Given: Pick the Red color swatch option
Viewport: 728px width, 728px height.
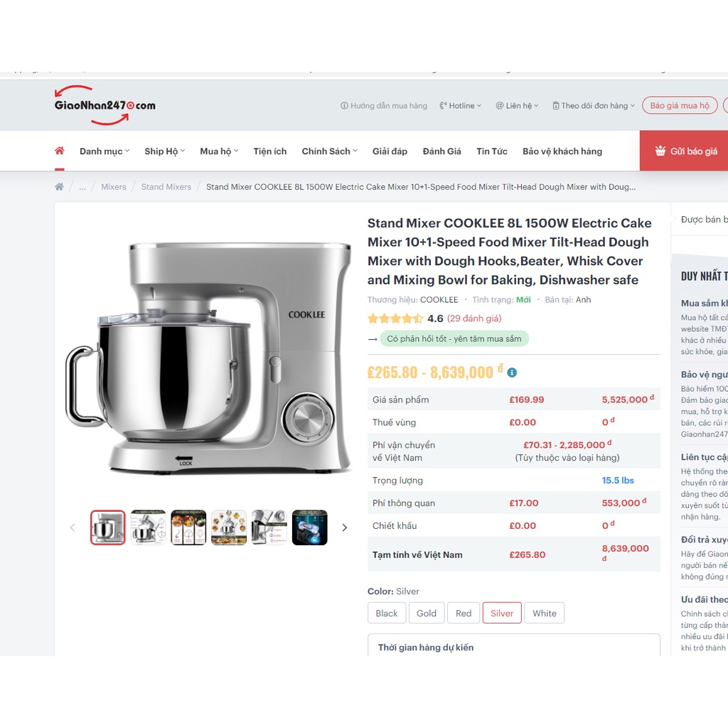Looking at the screenshot, I should (x=464, y=613).
